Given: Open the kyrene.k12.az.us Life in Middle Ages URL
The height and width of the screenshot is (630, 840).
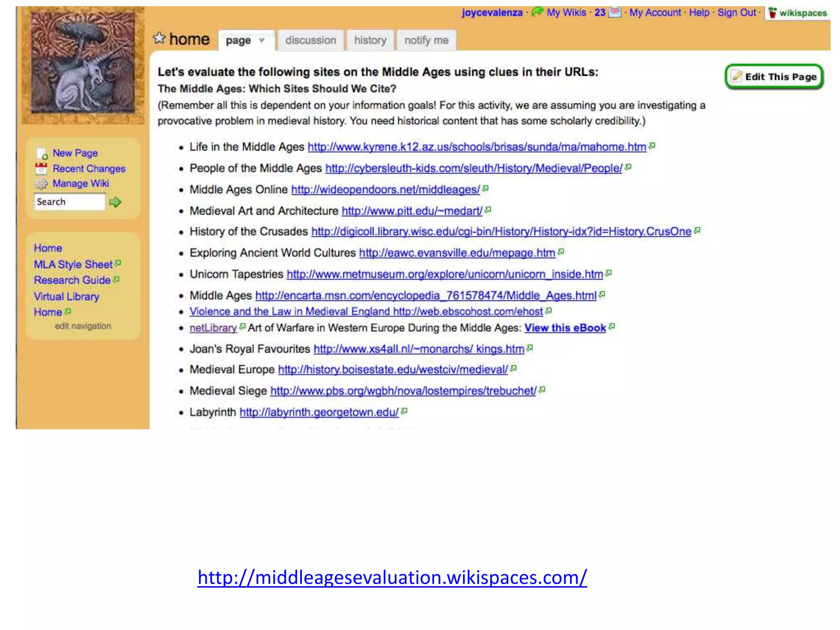Looking at the screenshot, I should pyautogui.click(x=477, y=147).
